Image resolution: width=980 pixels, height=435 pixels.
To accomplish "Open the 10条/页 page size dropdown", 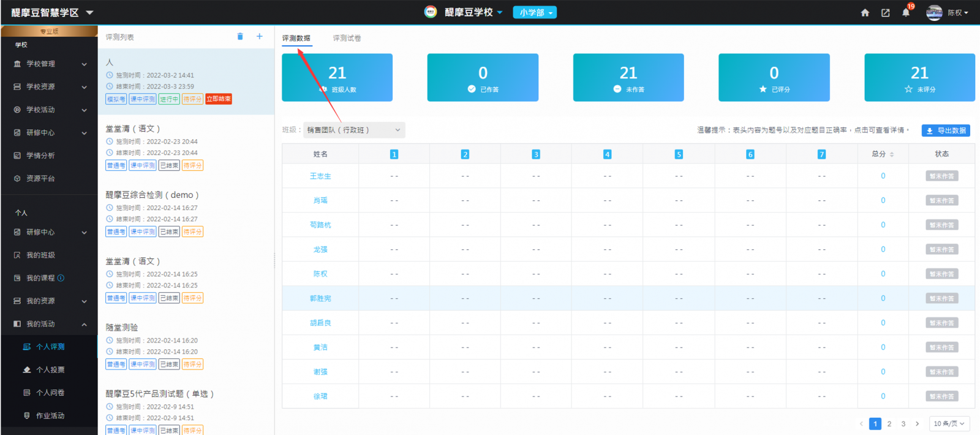I will click(949, 423).
